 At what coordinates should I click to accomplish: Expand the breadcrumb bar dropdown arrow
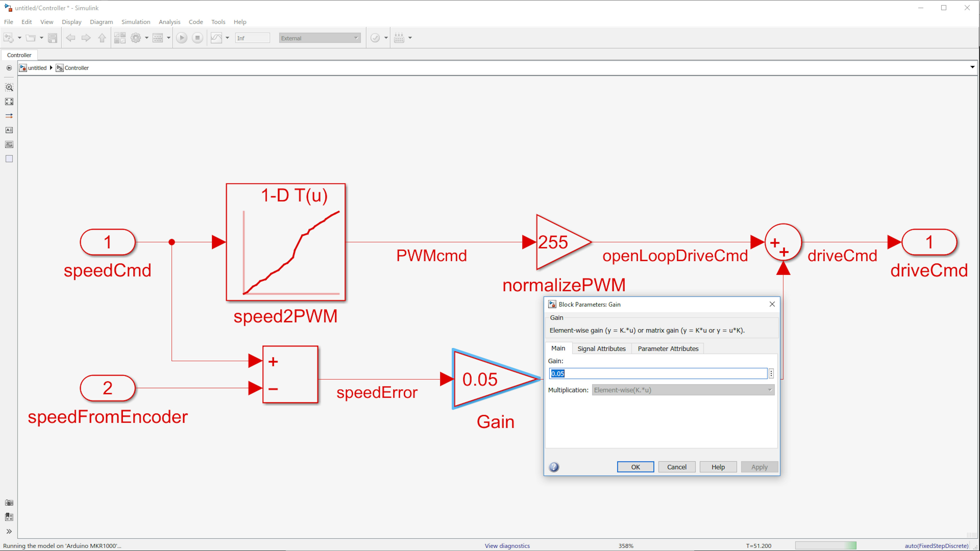[x=972, y=67]
